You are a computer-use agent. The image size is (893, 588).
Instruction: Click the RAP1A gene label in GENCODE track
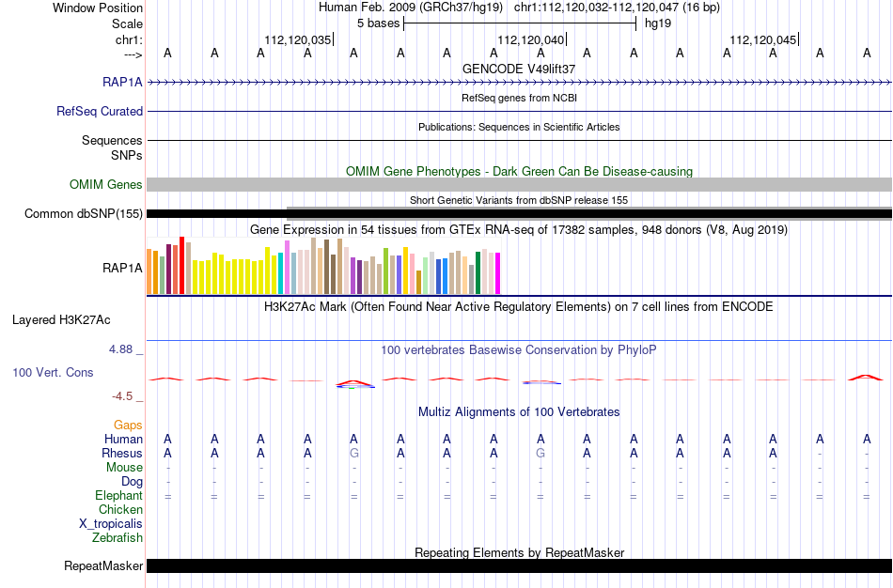tap(122, 82)
